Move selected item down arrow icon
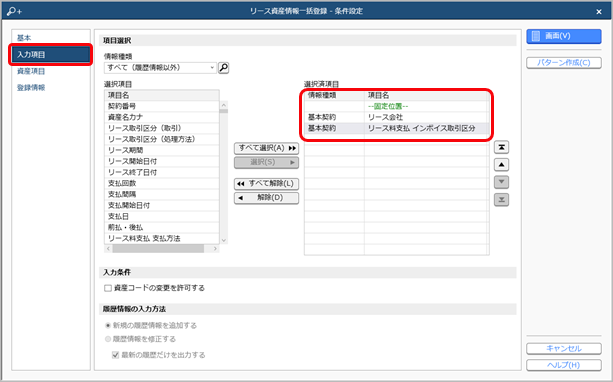This screenshot has width=613, height=382. pyautogui.click(x=501, y=182)
